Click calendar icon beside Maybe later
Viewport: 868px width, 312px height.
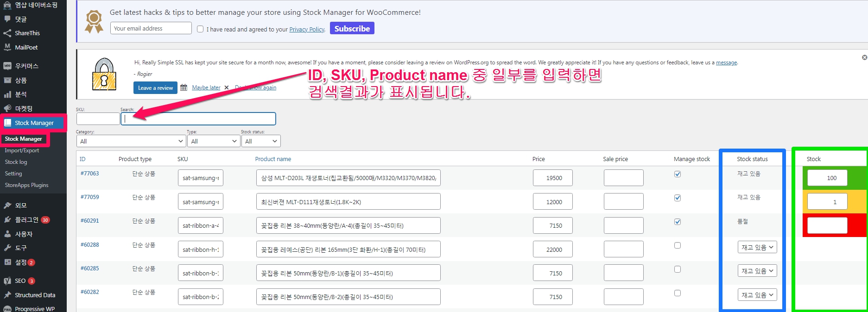(184, 87)
